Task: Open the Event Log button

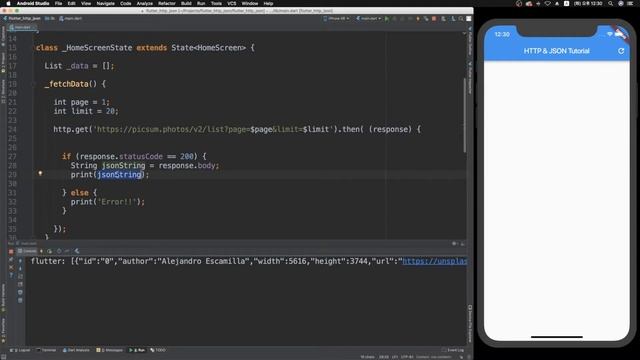Action: tap(453, 350)
